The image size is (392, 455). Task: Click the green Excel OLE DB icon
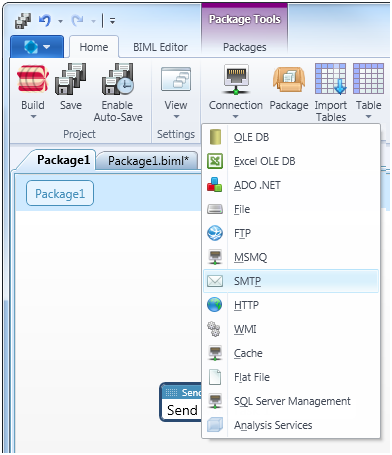pos(215,161)
